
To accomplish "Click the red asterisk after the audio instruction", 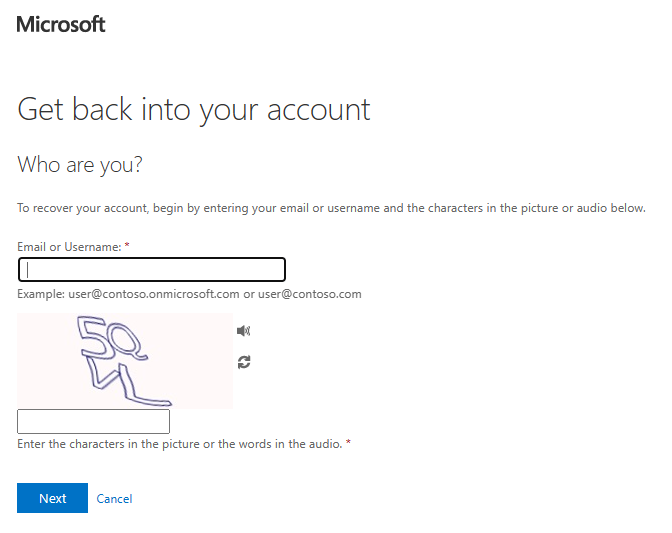I will pyautogui.click(x=348, y=442).
